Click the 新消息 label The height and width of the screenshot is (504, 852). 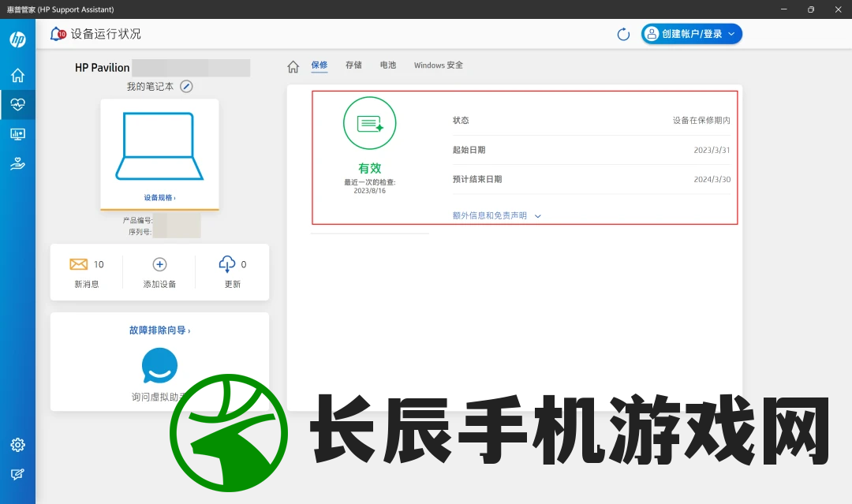click(x=87, y=284)
